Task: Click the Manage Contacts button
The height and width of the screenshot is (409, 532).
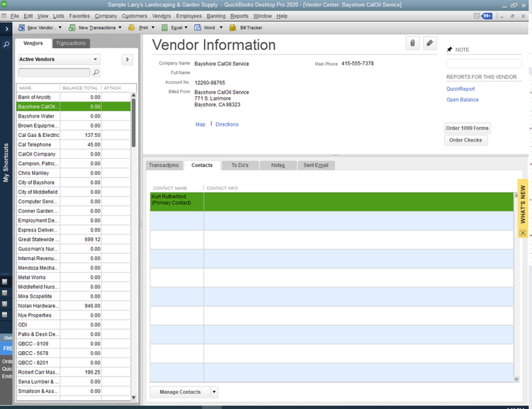Action: coord(180,392)
